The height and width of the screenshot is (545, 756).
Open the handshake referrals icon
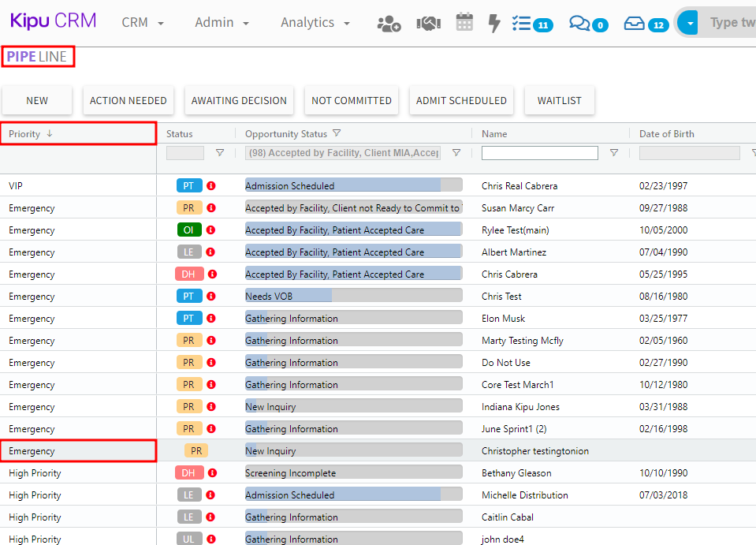click(428, 23)
